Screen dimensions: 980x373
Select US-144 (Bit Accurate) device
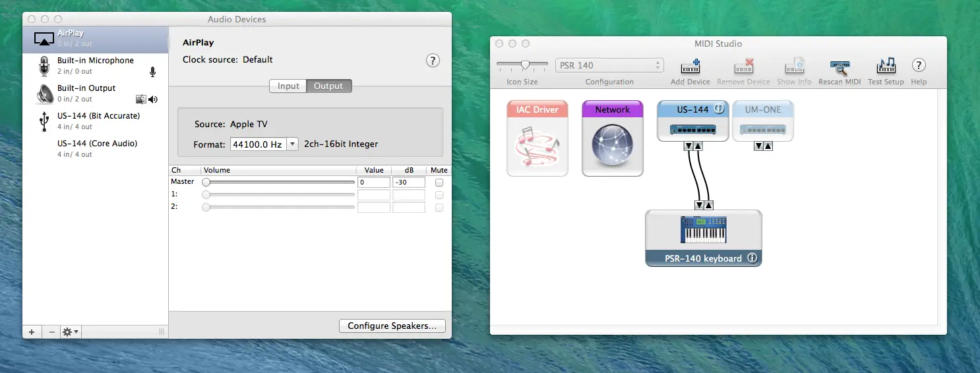click(x=96, y=121)
